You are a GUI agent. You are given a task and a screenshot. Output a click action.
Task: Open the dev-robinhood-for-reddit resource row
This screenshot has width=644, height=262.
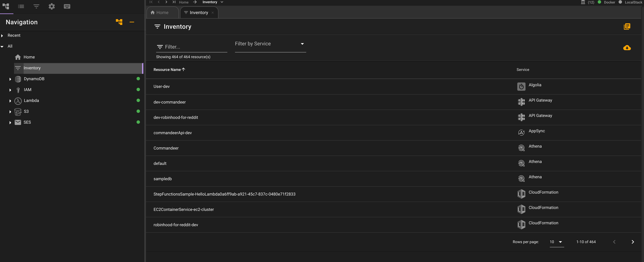pos(394,117)
